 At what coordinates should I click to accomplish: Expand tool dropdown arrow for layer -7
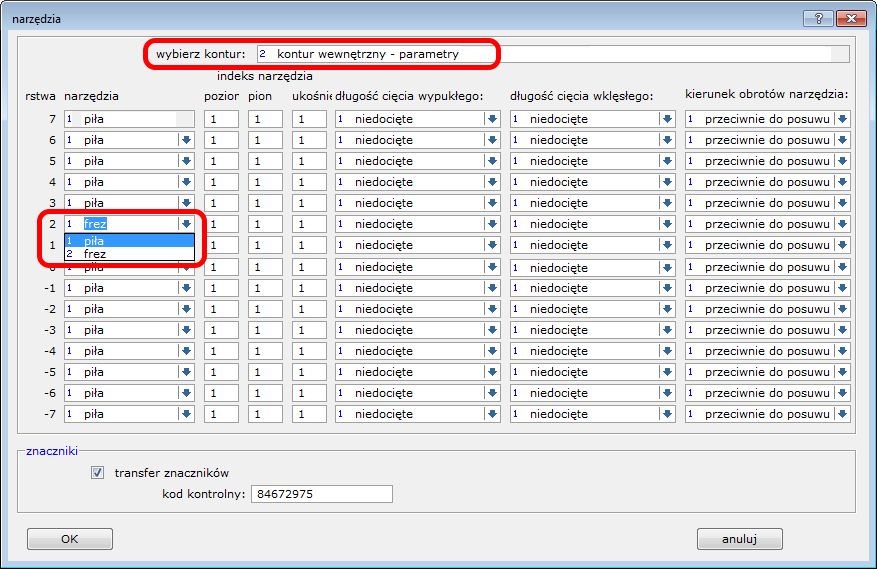[186, 414]
